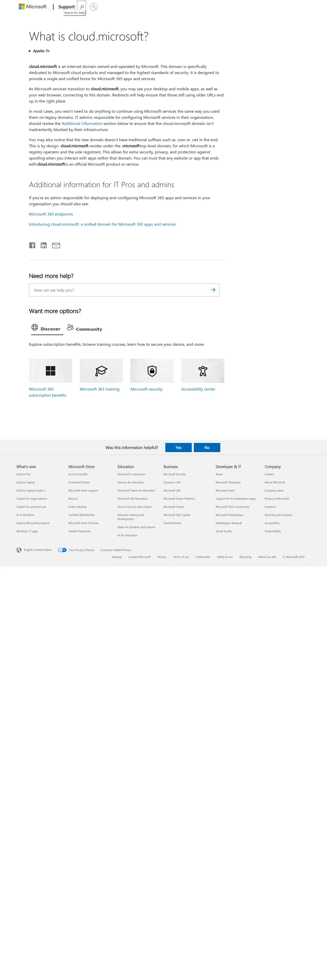This screenshot has height=980, width=327.
Task: Open the 'Additional information' inline link
Action: [x=82, y=124]
